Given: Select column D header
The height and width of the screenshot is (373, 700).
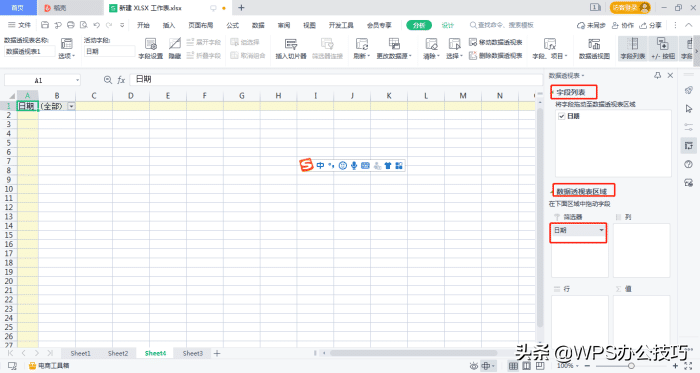Looking at the screenshot, I should pyautogui.click(x=131, y=95).
